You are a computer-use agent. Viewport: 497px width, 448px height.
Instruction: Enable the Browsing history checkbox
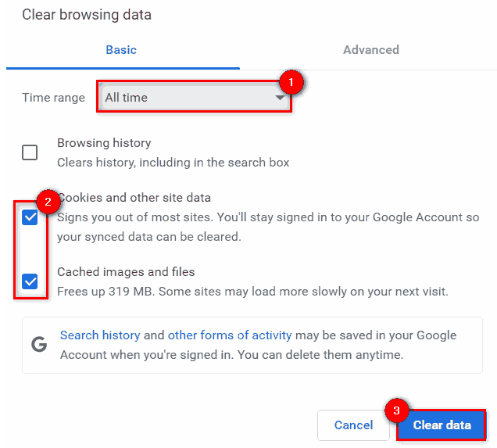point(30,152)
